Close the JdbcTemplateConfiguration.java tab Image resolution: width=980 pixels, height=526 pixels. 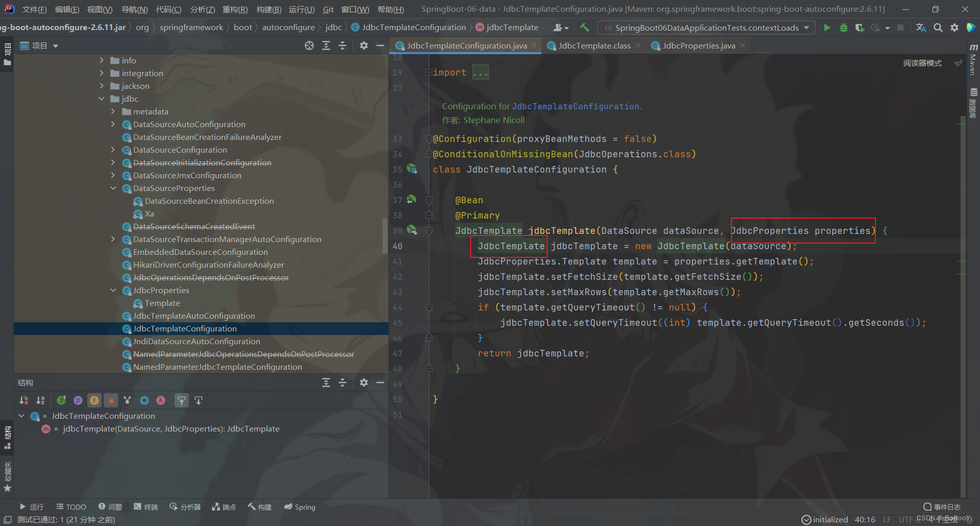click(534, 45)
